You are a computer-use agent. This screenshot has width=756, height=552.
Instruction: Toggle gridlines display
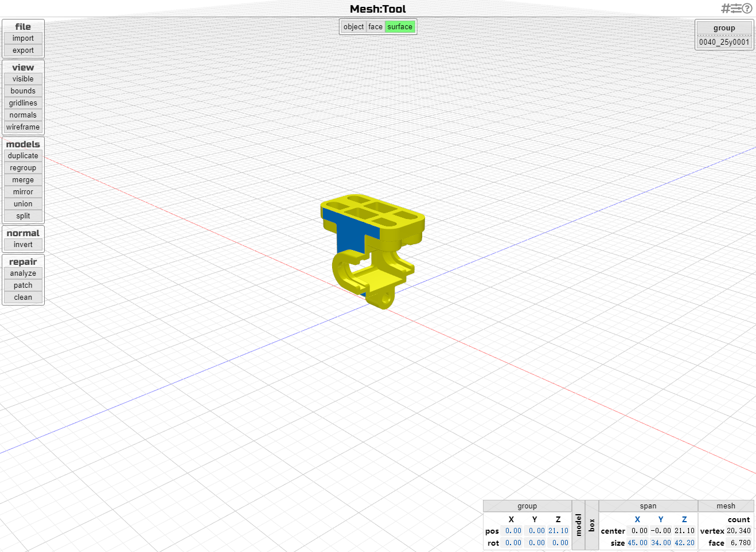(23, 103)
